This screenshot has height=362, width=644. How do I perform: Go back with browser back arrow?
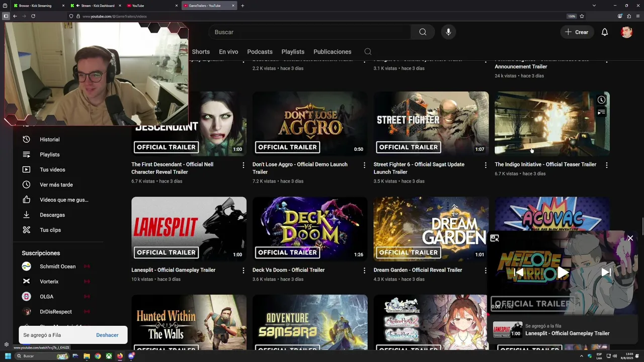[15, 16]
